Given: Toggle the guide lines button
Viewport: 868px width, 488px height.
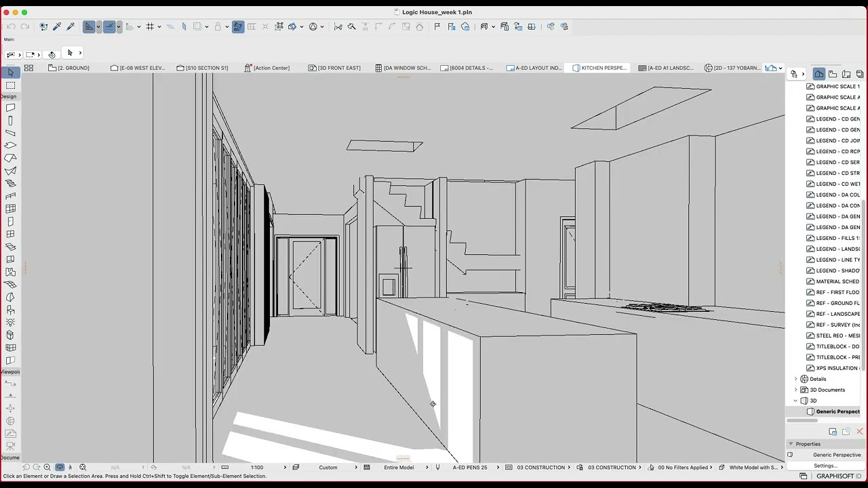Looking at the screenshot, I should [x=89, y=26].
